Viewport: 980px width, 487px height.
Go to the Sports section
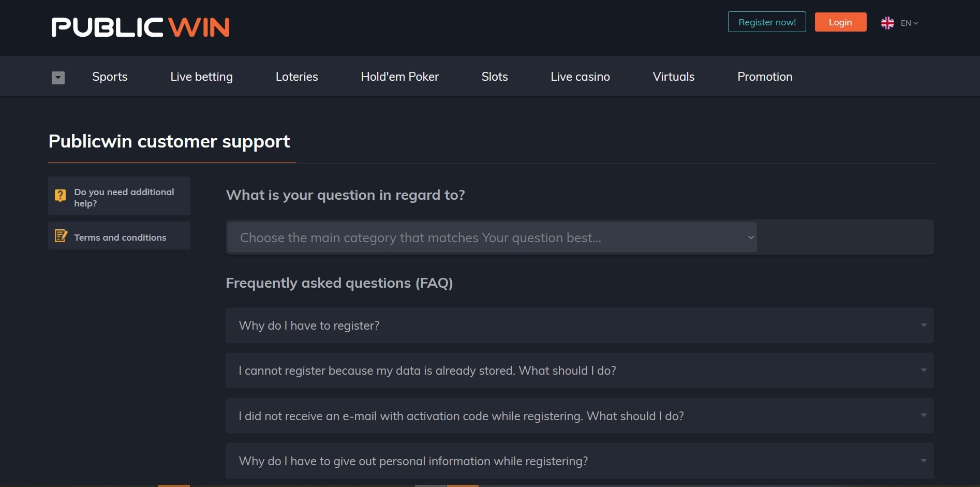click(x=110, y=77)
